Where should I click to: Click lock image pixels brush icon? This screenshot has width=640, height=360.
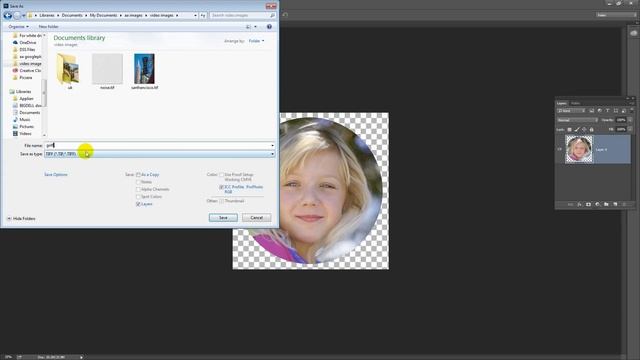(577, 129)
